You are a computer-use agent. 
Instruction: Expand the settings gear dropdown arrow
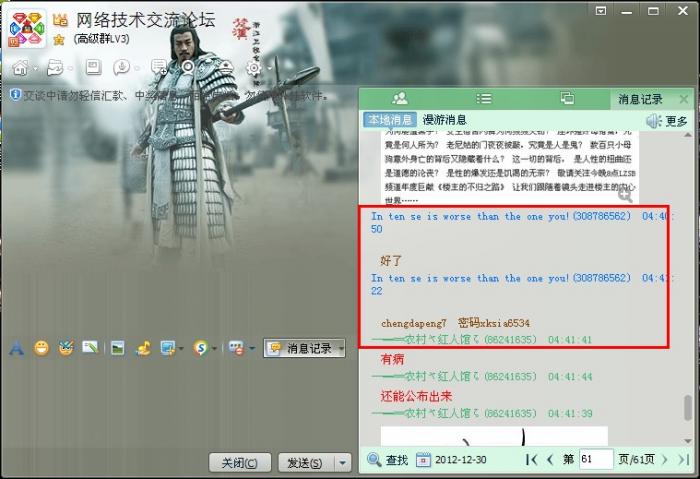tap(269, 68)
